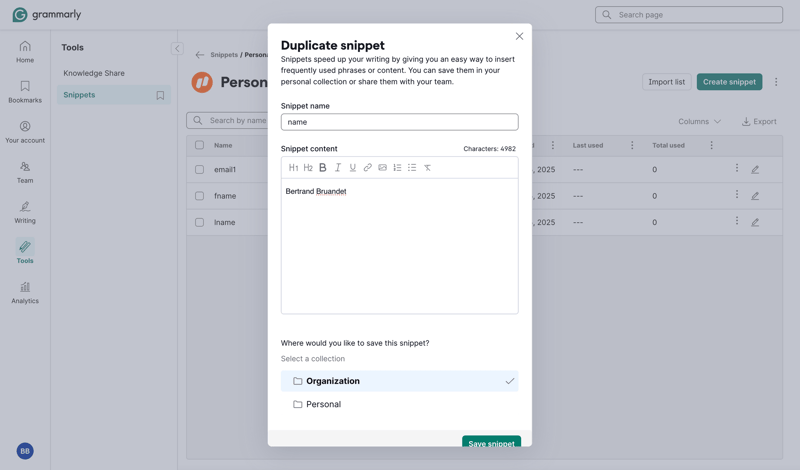Open Analytics in the left sidebar
This screenshot has width=800, height=470.
pos(25,293)
